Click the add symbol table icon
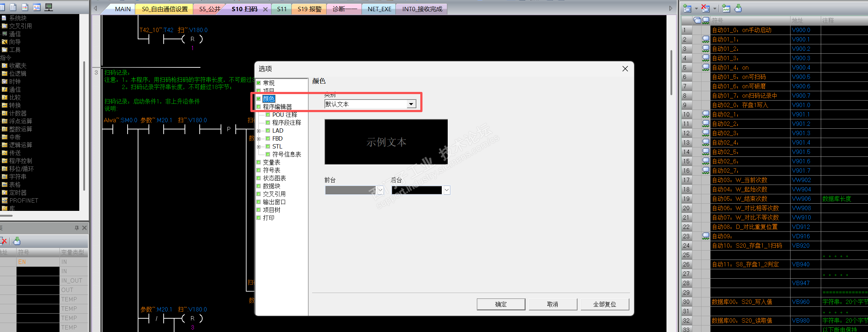Image resolution: width=868 pixels, height=332 pixels. click(x=687, y=8)
